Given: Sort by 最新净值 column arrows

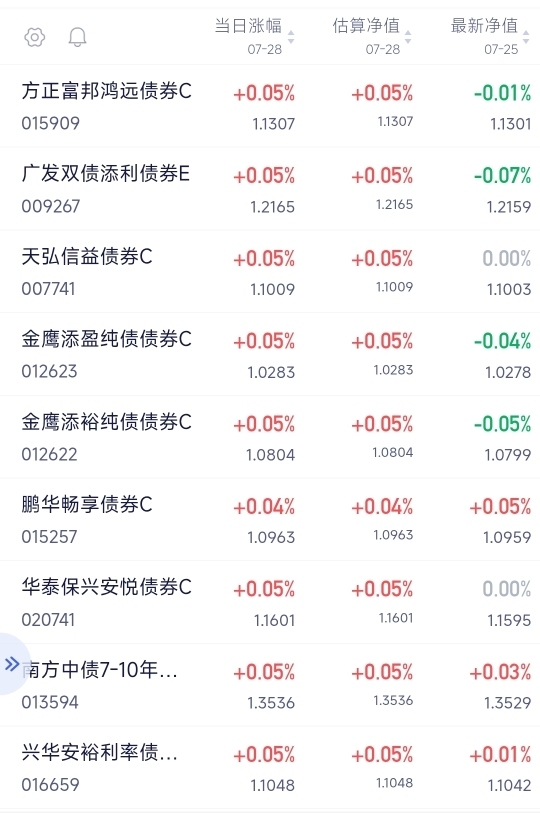Looking at the screenshot, I should (x=526, y=37).
